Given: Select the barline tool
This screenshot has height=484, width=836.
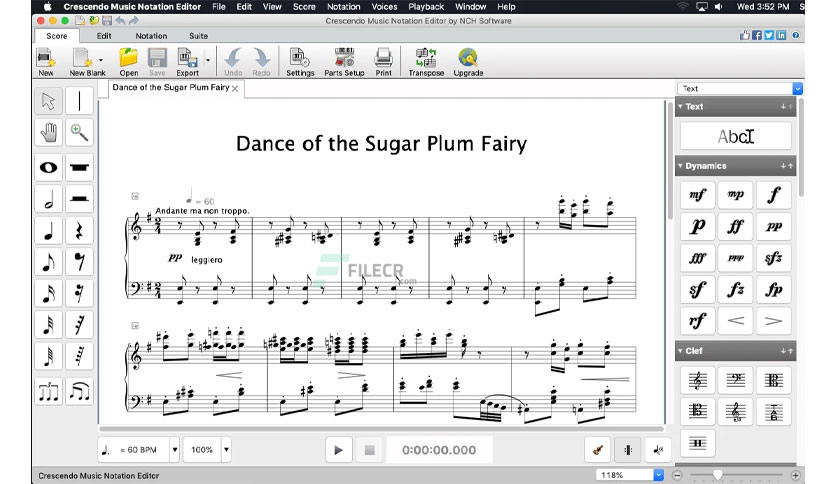Looking at the screenshot, I should (x=79, y=101).
